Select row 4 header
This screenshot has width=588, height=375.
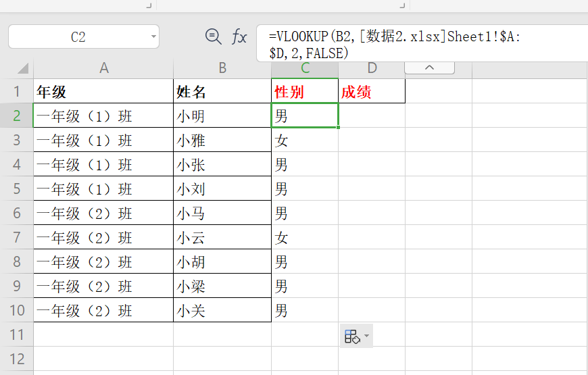16,164
